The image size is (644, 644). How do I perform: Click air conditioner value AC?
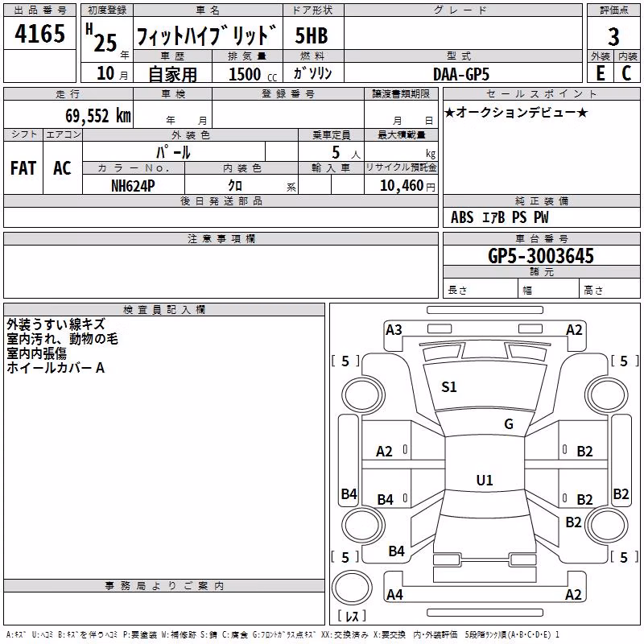[62, 168]
